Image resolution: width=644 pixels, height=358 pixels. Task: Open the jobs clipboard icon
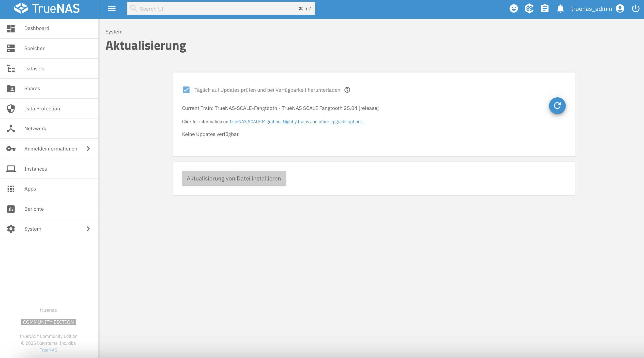(545, 9)
